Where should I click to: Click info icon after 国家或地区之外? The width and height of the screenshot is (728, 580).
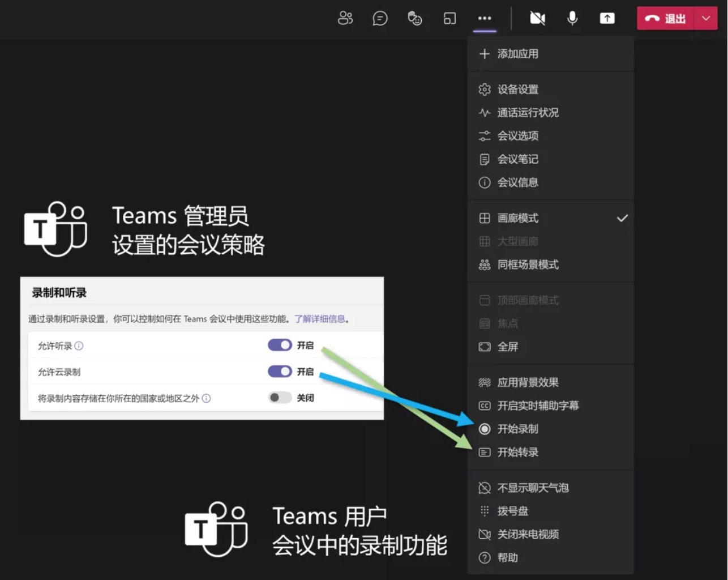point(207,398)
